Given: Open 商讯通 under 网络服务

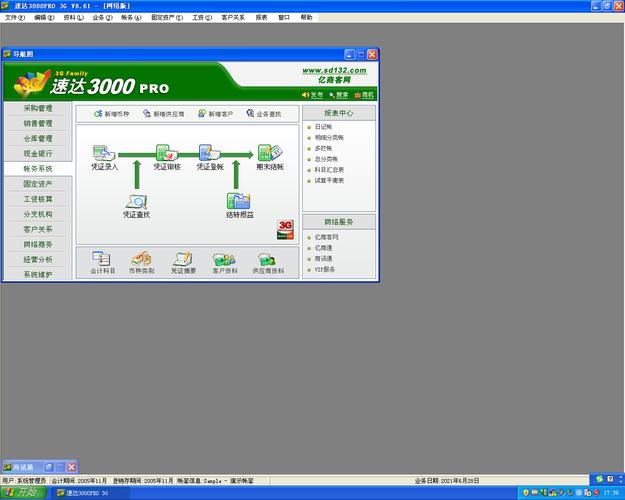Looking at the screenshot, I should coord(323,259).
